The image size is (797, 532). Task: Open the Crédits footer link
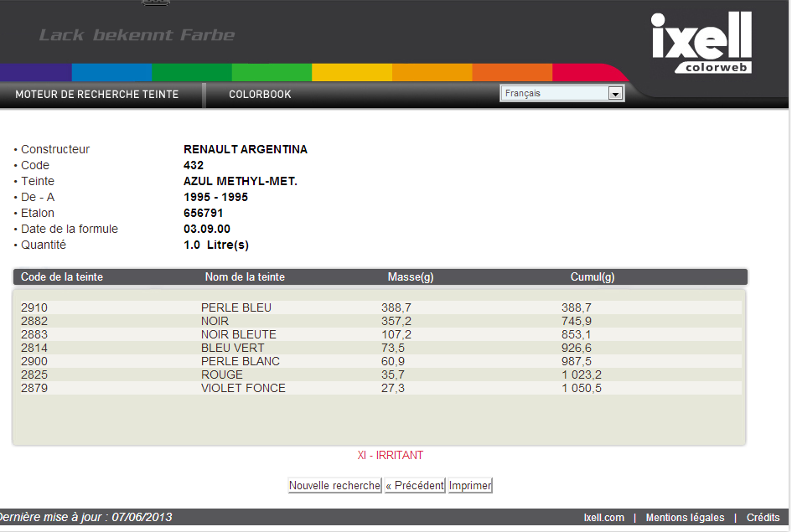click(763, 518)
